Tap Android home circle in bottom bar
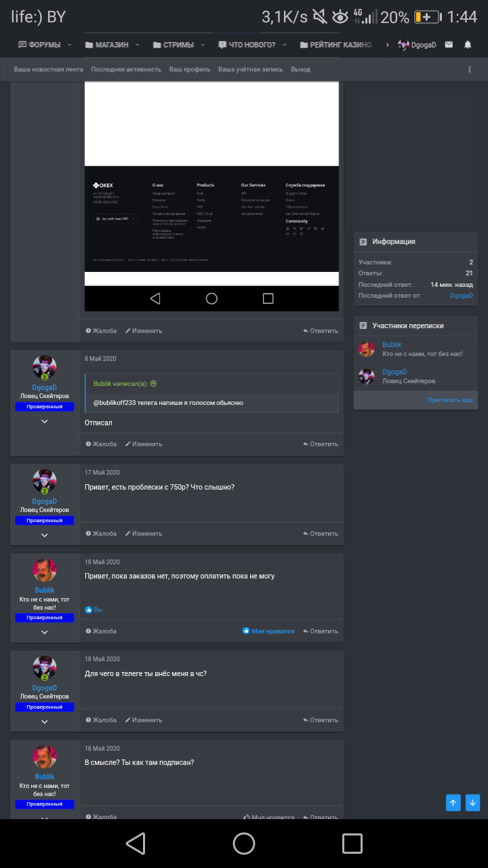The width and height of the screenshot is (488, 868). pyautogui.click(x=244, y=843)
